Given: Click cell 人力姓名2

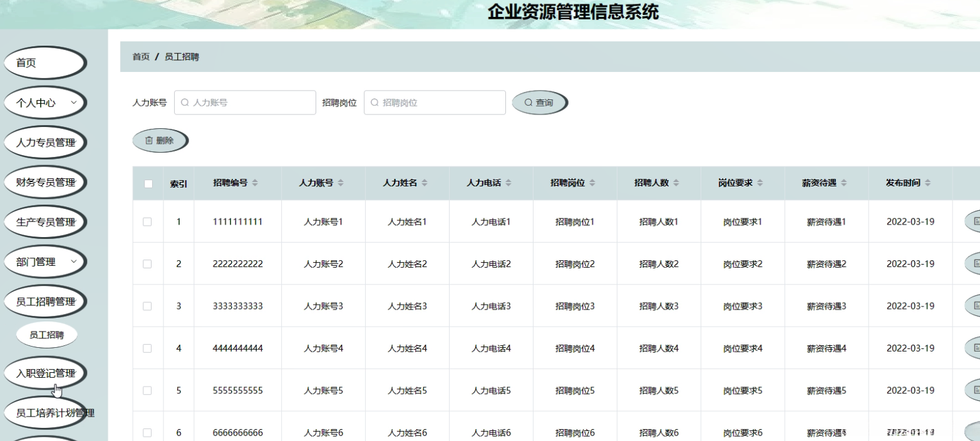Looking at the screenshot, I should click(407, 264).
